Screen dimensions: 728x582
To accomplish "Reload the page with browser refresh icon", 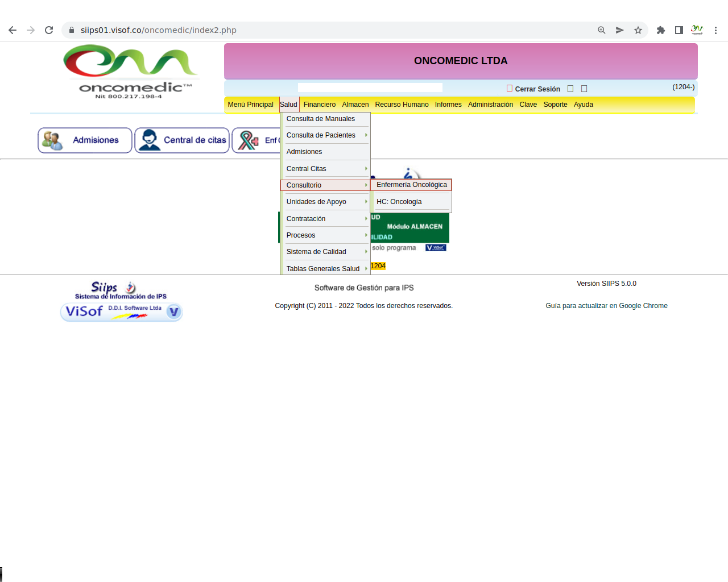I will pyautogui.click(x=49, y=30).
